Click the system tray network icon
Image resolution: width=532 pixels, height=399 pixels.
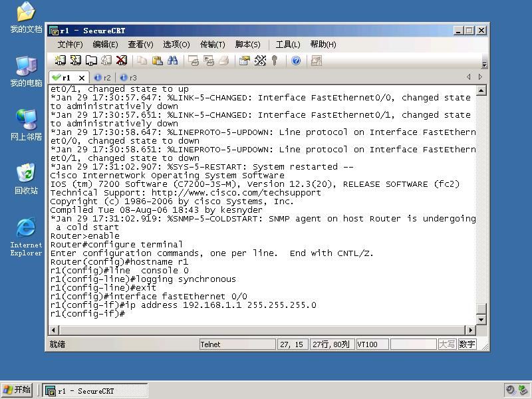coord(523,390)
